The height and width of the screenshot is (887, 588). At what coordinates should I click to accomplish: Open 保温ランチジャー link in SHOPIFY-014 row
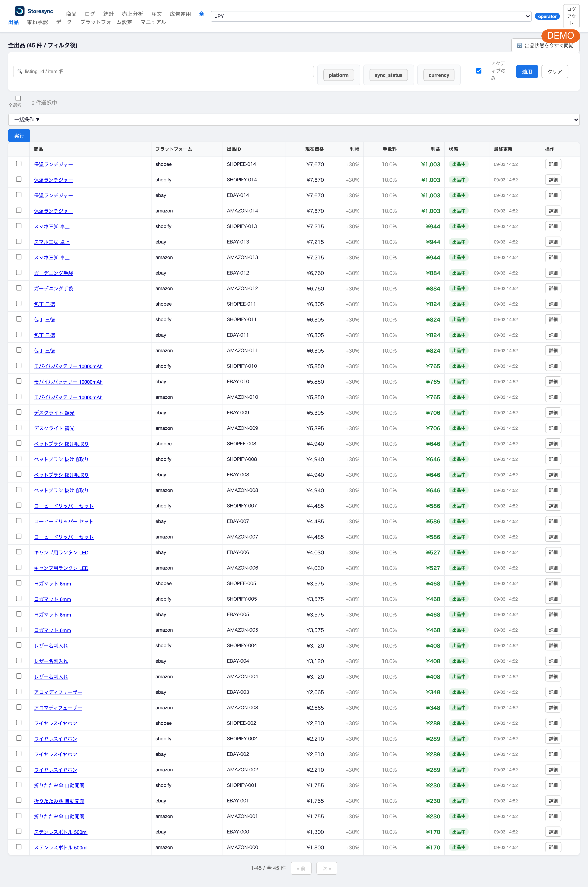click(x=53, y=180)
